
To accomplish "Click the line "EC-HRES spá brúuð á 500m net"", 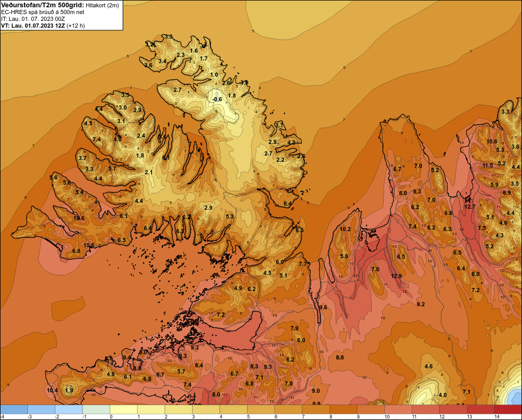I will pos(43,12).
